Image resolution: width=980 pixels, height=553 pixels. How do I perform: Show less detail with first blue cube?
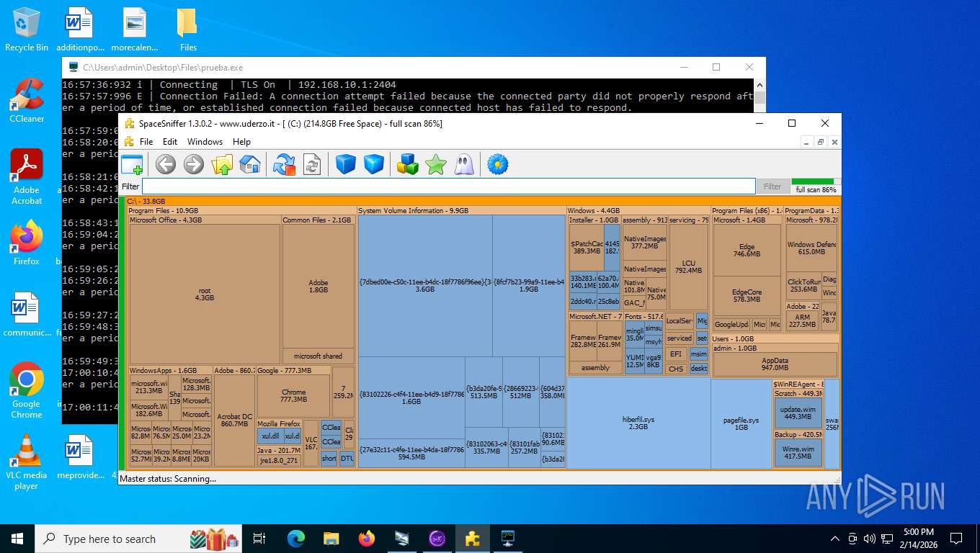click(346, 164)
